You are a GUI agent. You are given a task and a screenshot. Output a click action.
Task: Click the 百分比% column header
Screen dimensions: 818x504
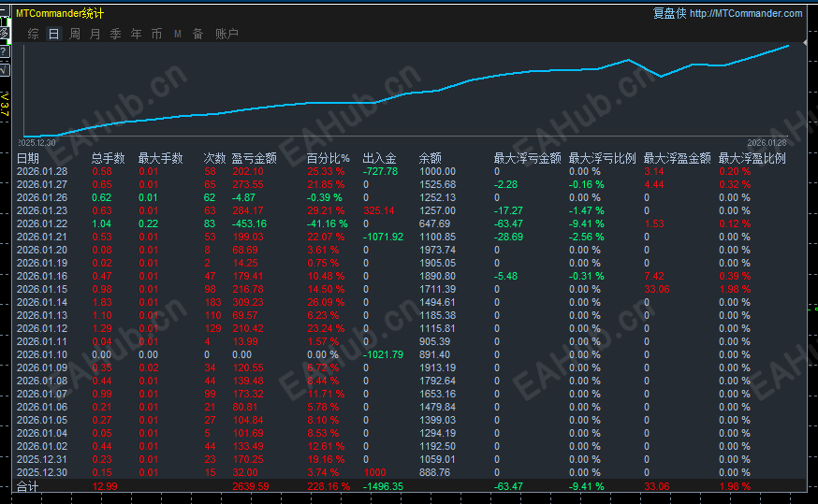click(x=329, y=158)
